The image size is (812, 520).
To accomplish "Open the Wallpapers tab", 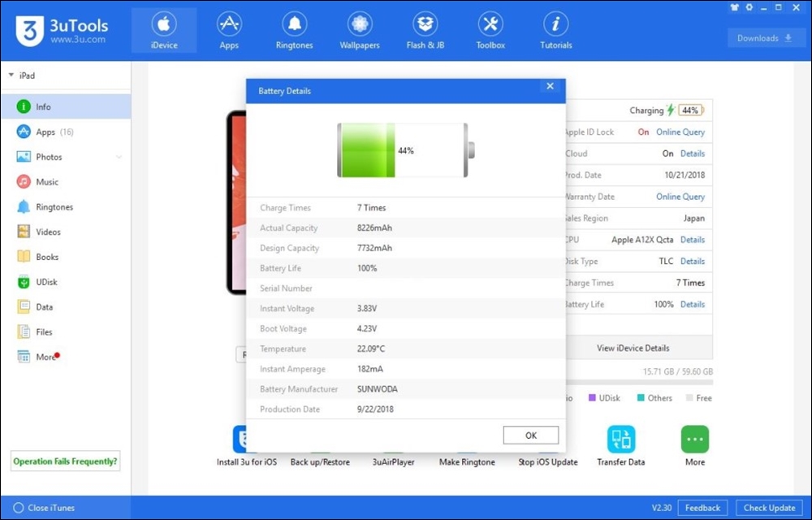I will click(360, 31).
